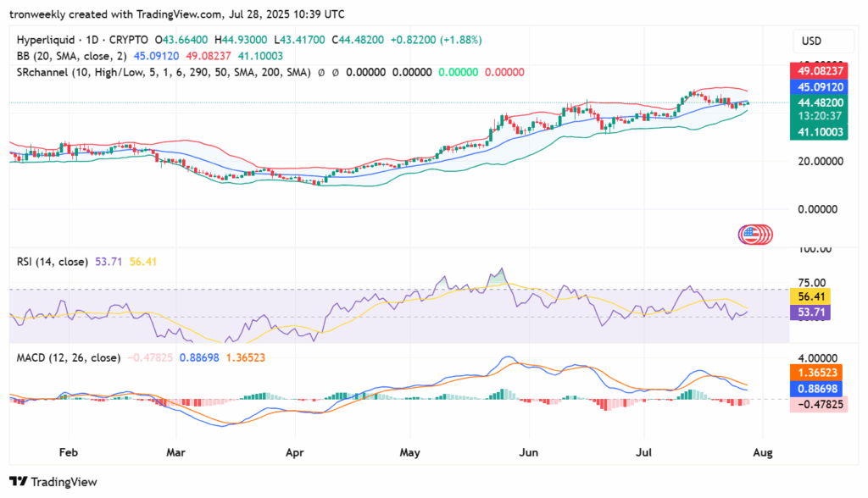Click the Jul label on the time axis
868x498 pixels.
click(x=644, y=452)
